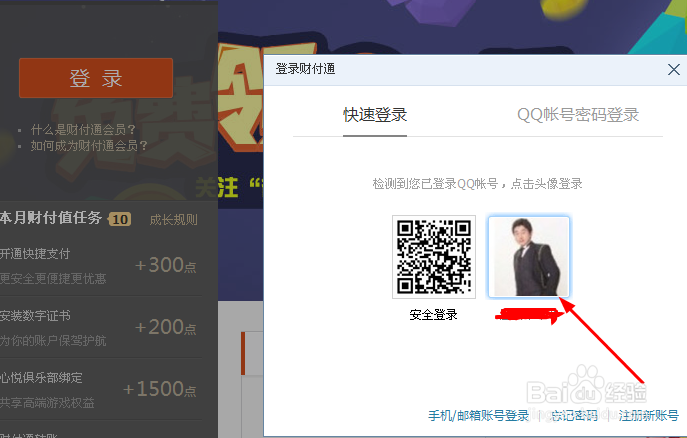The image size is (687, 438).
Task: Open the 什么是财付通会员? link
Action: pos(83,130)
